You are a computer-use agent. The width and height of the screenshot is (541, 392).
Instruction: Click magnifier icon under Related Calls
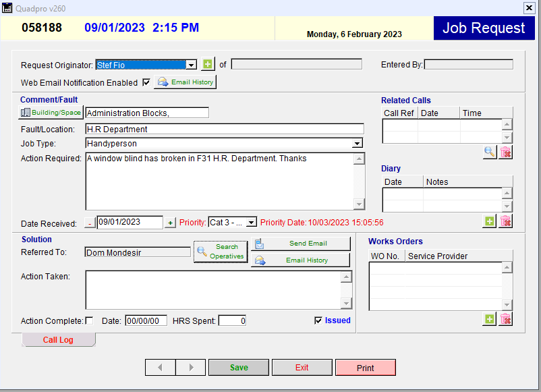coord(490,152)
